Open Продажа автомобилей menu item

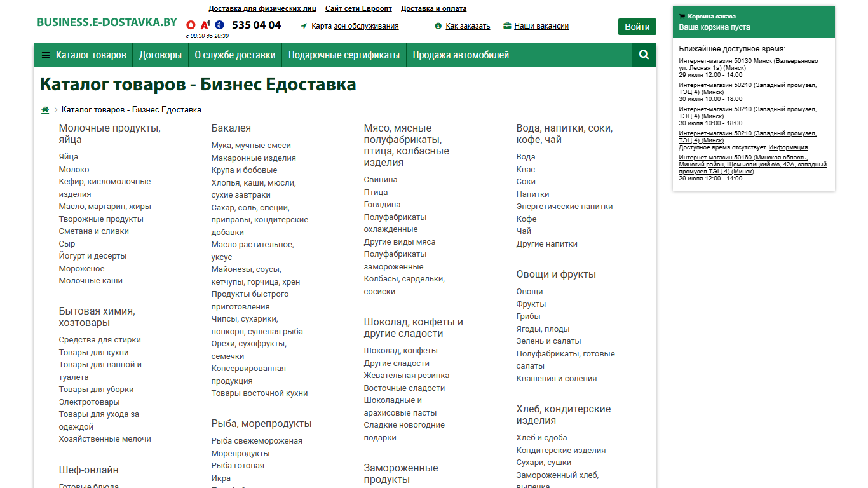coord(461,55)
